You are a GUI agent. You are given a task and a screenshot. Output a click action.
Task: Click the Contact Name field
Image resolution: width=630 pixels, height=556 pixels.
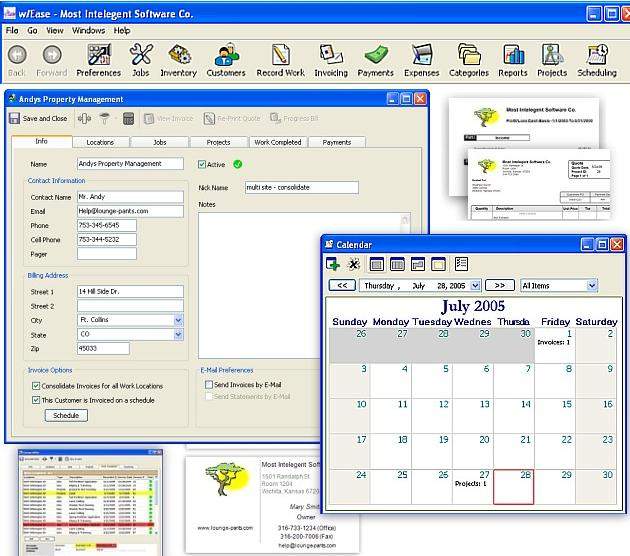(130, 196)
